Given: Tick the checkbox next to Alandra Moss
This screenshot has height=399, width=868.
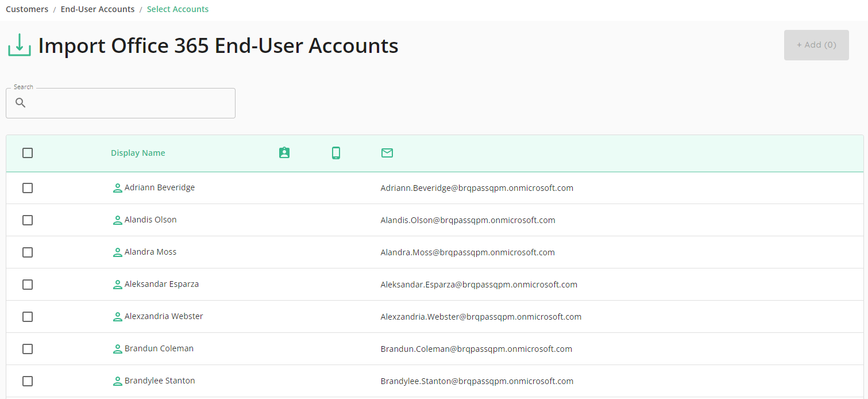Looking at the screenshot, I should tap(28, 252).
